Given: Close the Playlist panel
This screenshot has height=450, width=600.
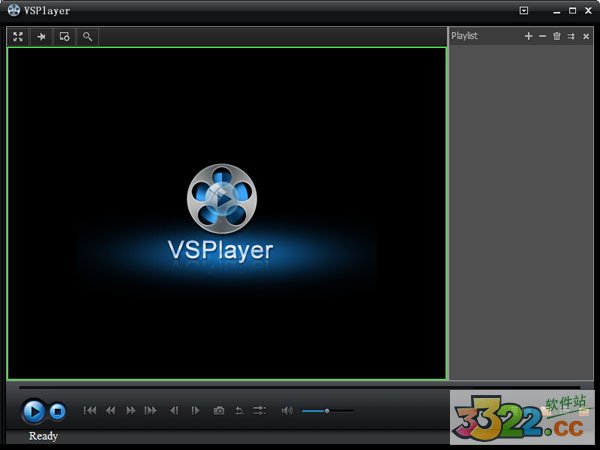Looking at the screenshot, I should (x=586, y=36).
